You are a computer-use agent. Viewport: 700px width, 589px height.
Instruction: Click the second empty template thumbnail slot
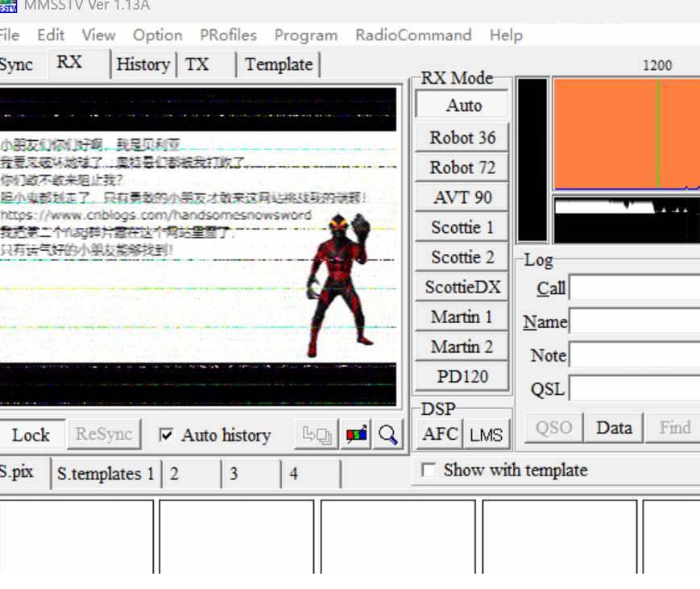(236, 537)
